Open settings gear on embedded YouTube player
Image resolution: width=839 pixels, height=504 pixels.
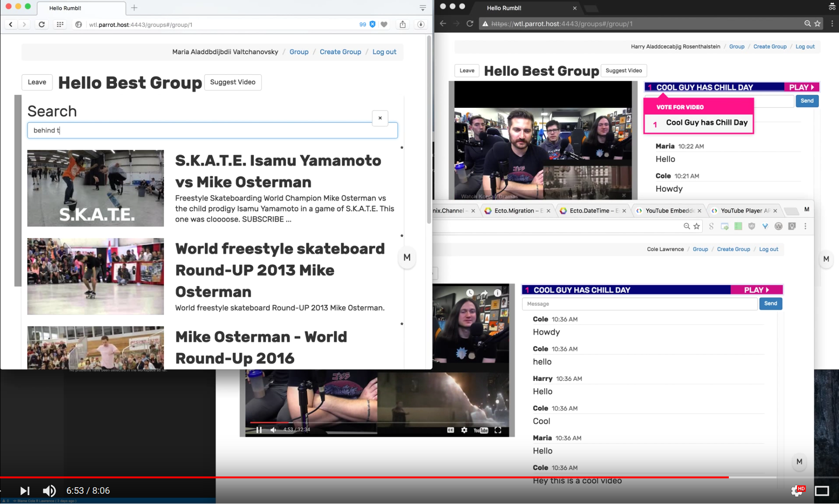[464, 430]
